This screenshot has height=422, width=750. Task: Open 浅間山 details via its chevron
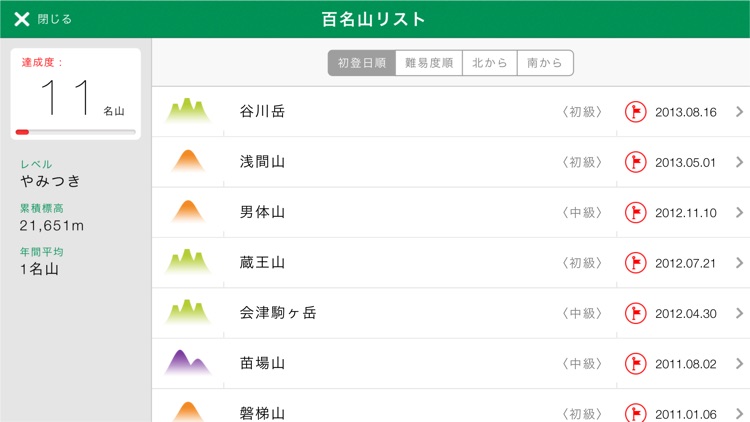point(739,162)
